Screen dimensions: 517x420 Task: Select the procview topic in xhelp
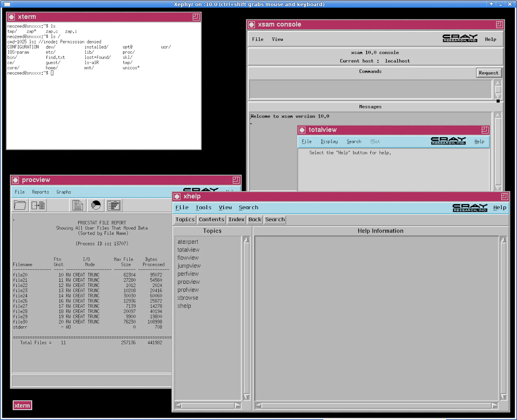[188, 282]
